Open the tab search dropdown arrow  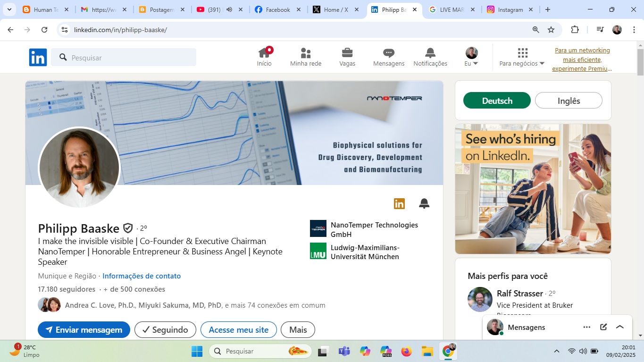pyautogui.click(x=9, y=9)
